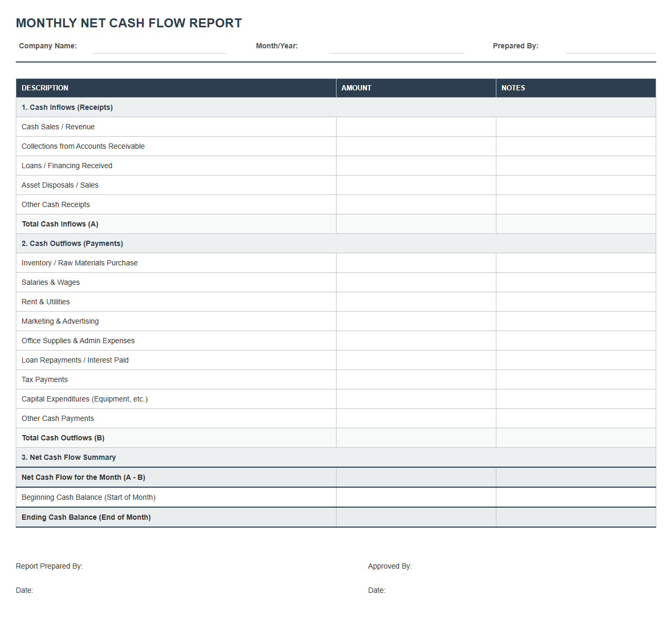Click Amount cell for Ending Cash Balance
The image size is (672, 618).
(416, 517)
